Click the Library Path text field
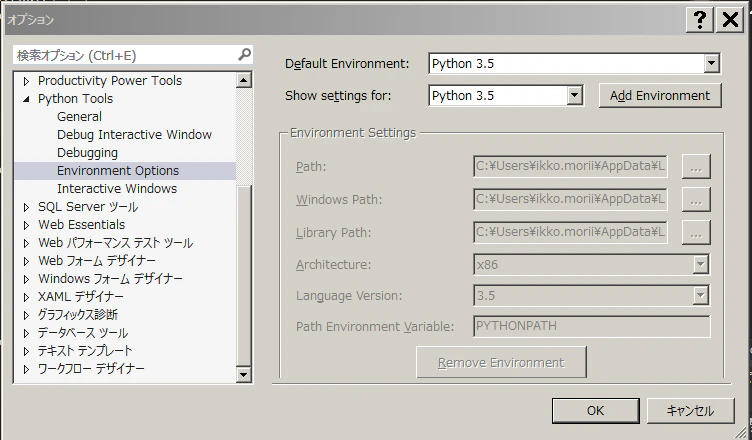The image size is (752, 440). point(570,232)
